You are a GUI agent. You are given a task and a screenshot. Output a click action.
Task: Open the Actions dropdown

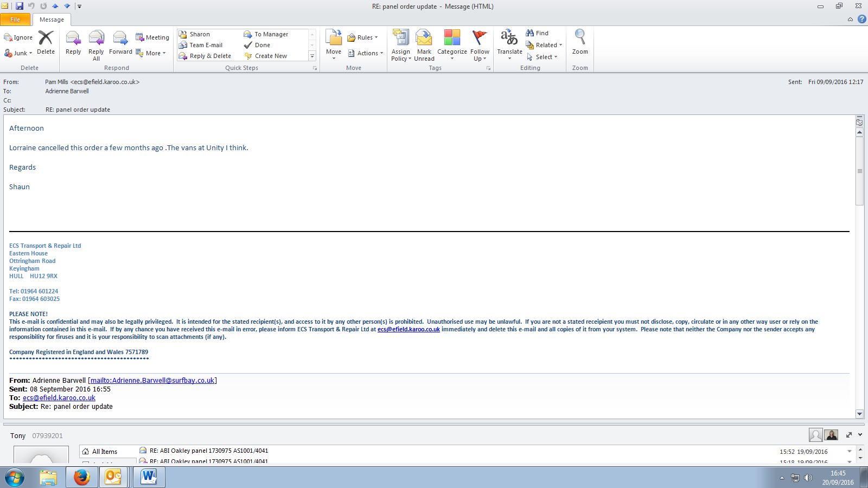click(x=366, y=53)
